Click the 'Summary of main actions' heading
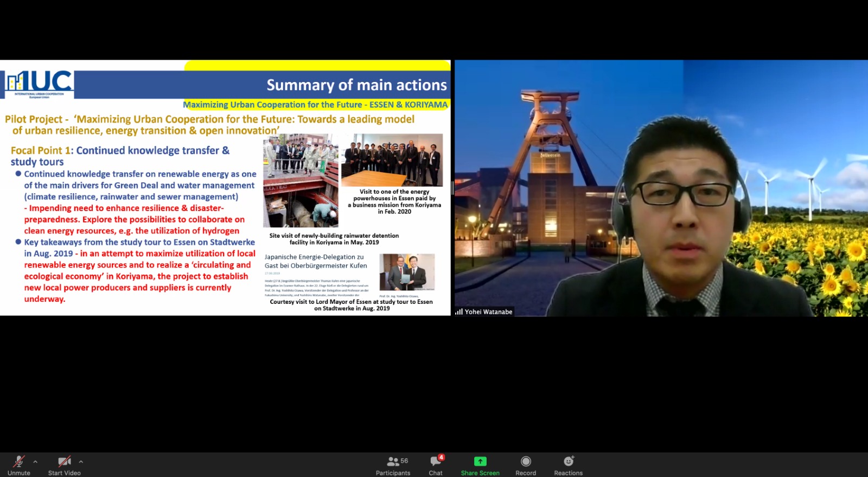The image size is (868, 477). point(356,85)
